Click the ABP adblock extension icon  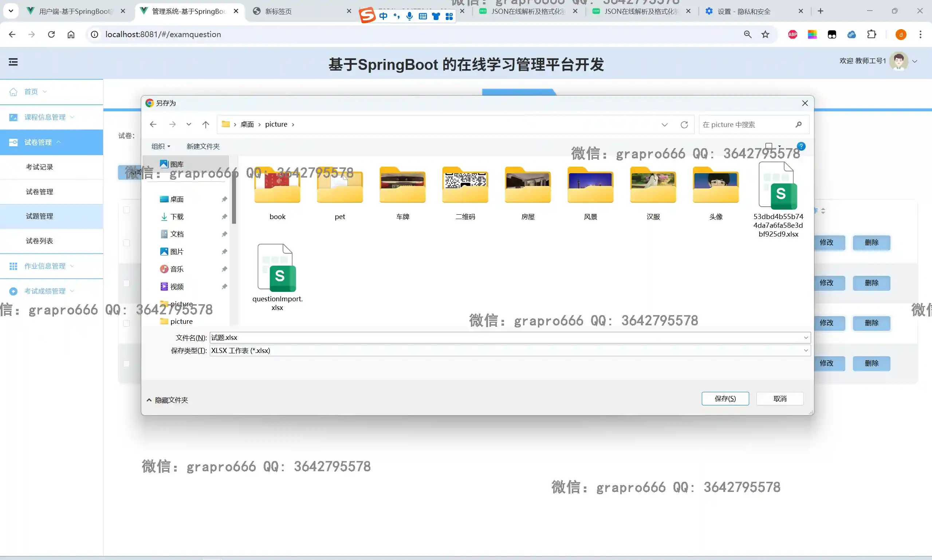click(x=792, y=34)
